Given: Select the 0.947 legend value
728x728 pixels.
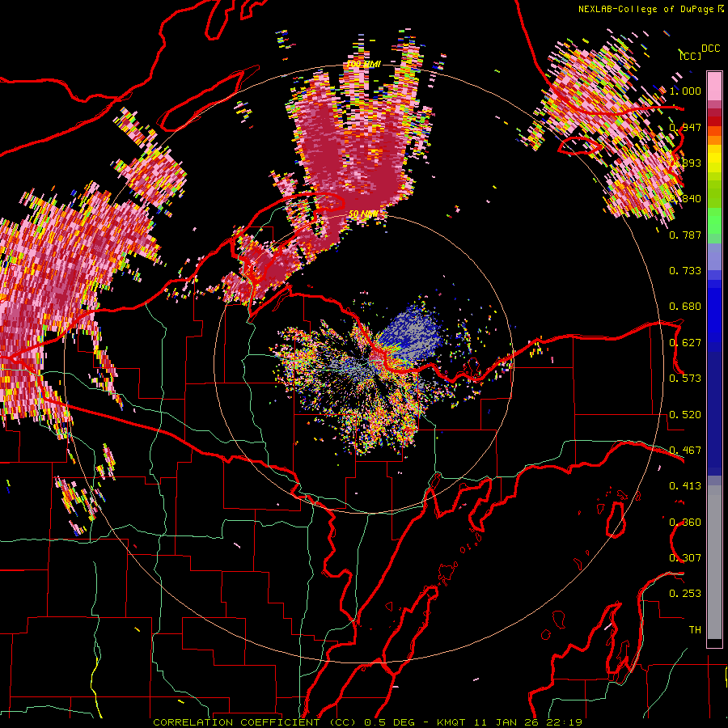Looking at the screenshot, I should click(x=685, y=127).
